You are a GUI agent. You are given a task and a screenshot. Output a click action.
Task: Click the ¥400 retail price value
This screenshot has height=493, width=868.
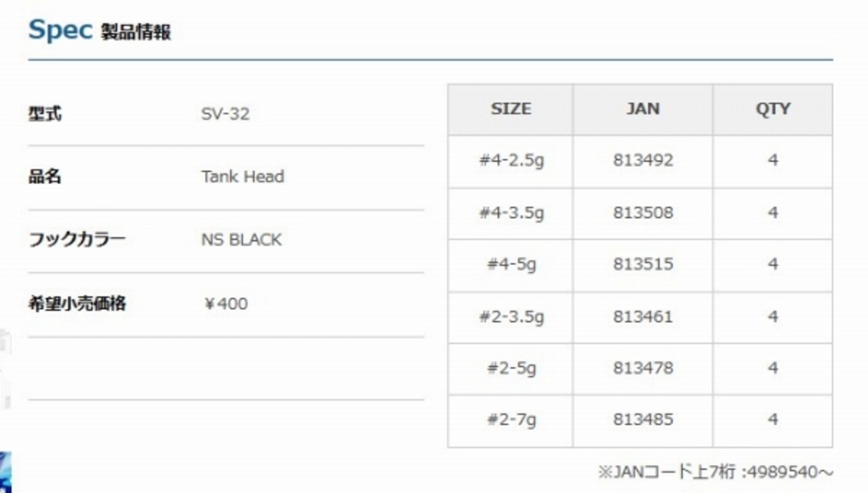click(225, 304)
